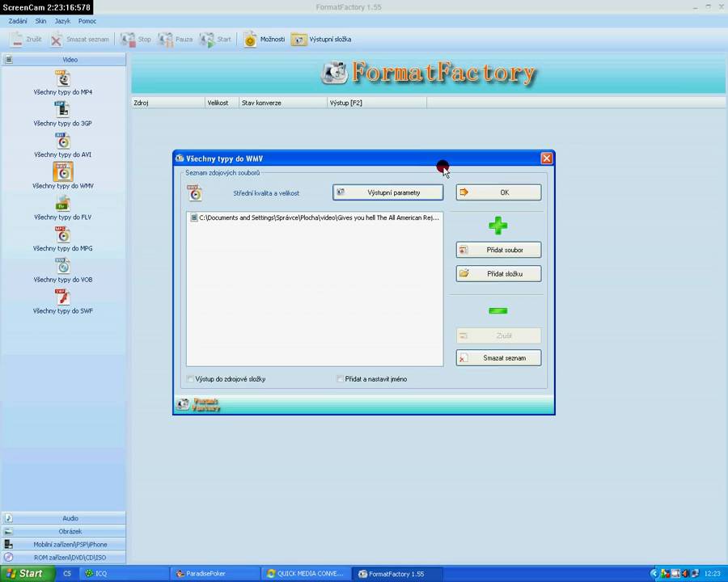Select the Všechny typy do VOB icon
This screenshot has width=728, height=582.
pyautogui.click(x=62, y=265)
